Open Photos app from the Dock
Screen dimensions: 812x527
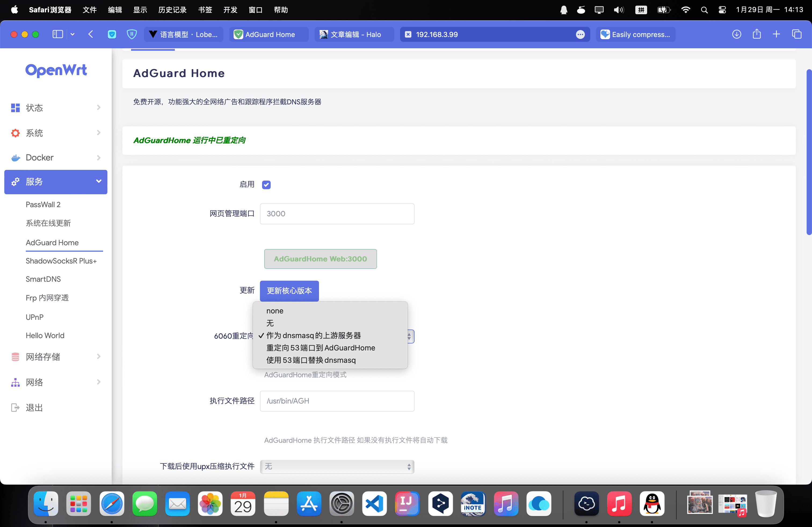(210, 503)
